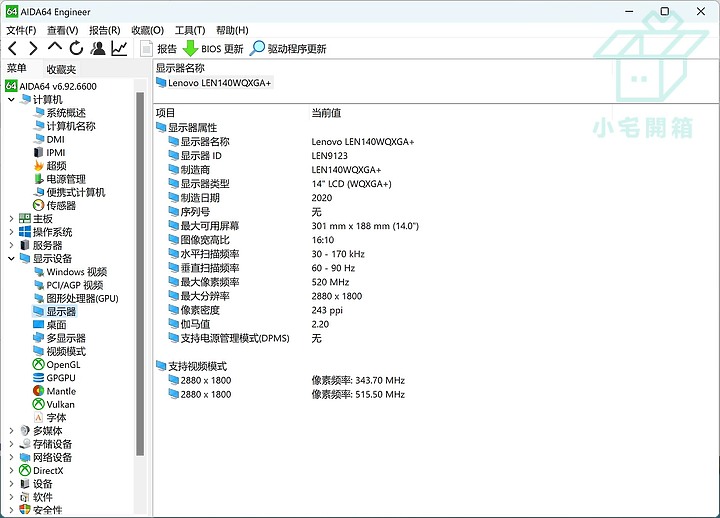Switch to the 收藏夹 tab

pos(61,69)
